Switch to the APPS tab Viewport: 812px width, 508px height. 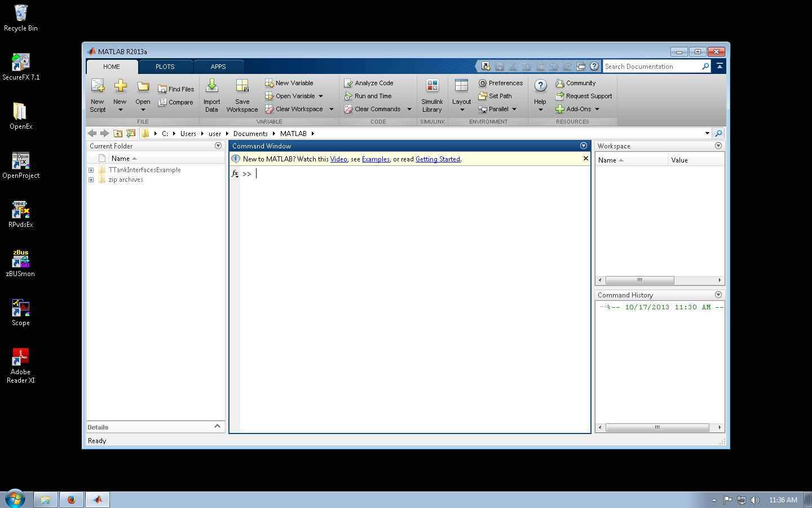click(218, 67)
